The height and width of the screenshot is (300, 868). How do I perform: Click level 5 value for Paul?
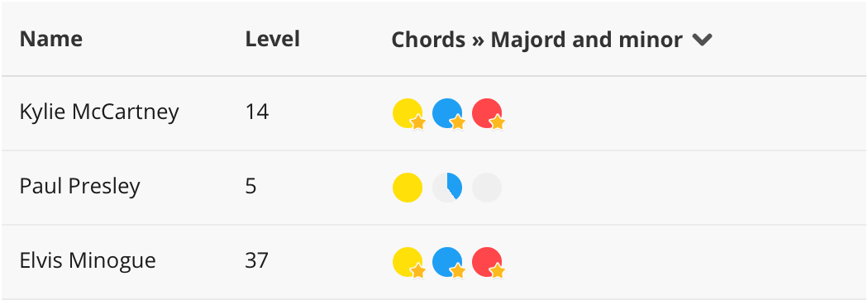pyautogui.click(x=250, y=187)
